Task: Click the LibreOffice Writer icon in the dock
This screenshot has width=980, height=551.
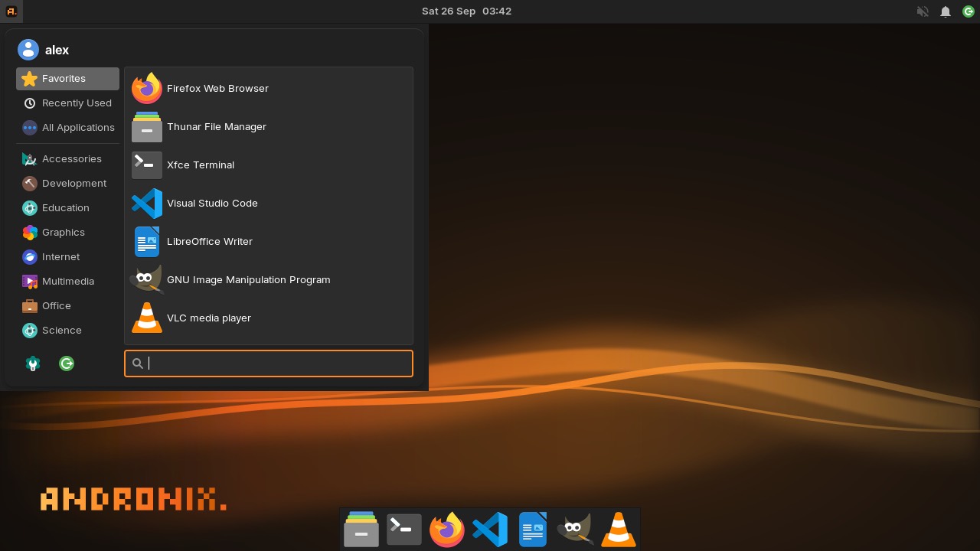Action: [533, 530]
